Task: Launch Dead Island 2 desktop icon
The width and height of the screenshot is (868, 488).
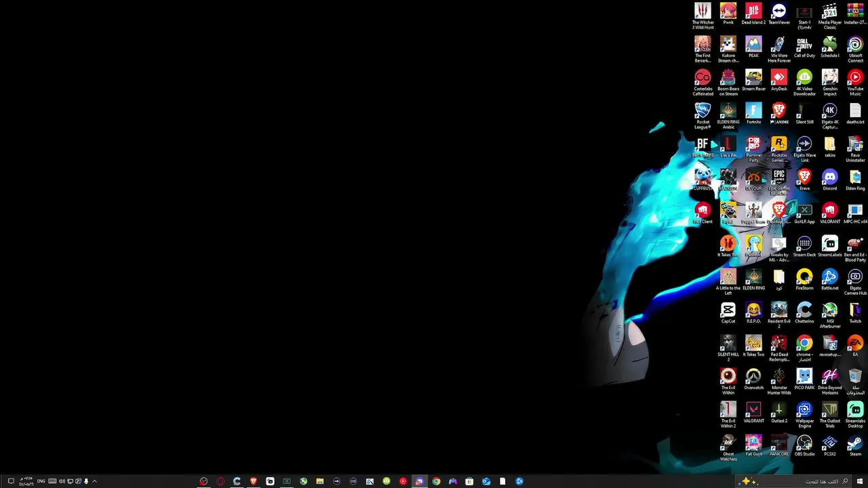Action: coord(753,14)
